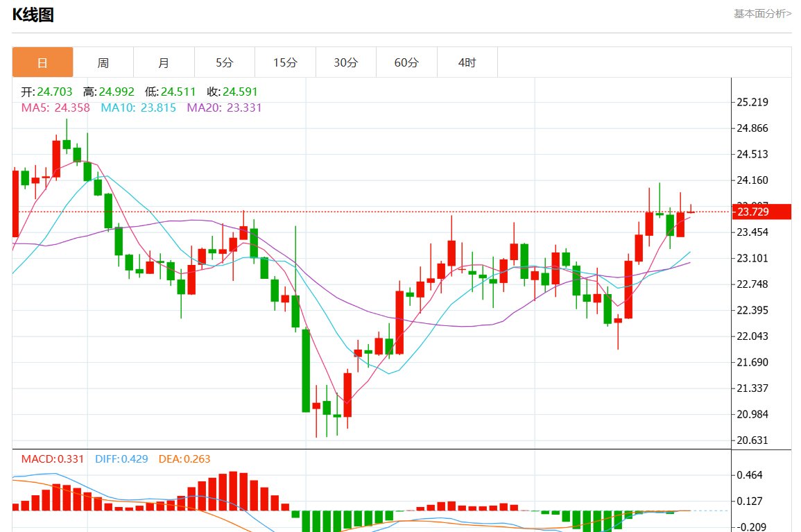Screen dimensions: 801x532
Task: Click the DIFF: 0.429 indicator label
Action: click(x=121, y=459)
